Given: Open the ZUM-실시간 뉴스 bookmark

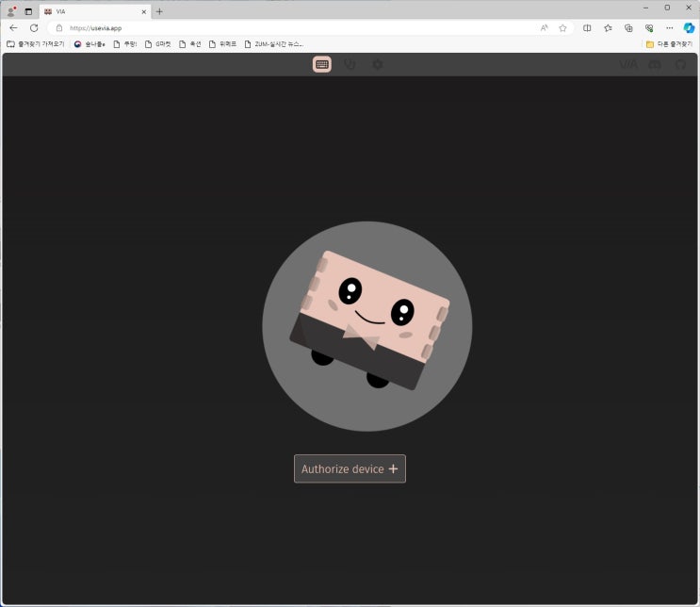Looking at the screenshot, I should [273, 43].
